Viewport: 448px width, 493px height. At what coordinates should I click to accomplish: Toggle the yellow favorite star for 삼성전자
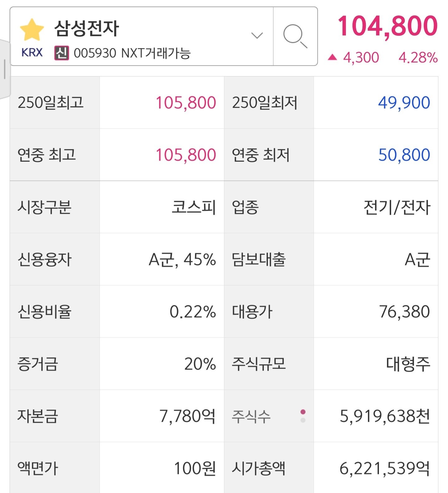(x=32, y=30)
